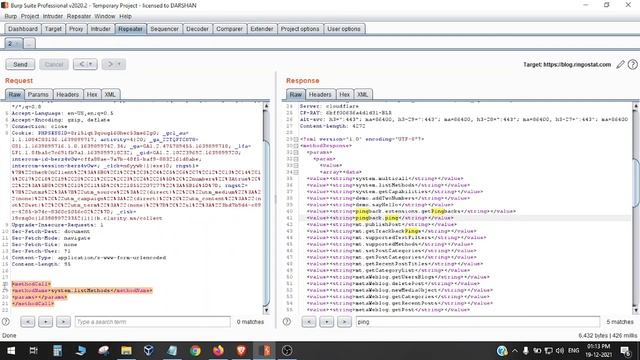Open the User options tab
This screenshot has height=360, width=640.
(344, 29)
